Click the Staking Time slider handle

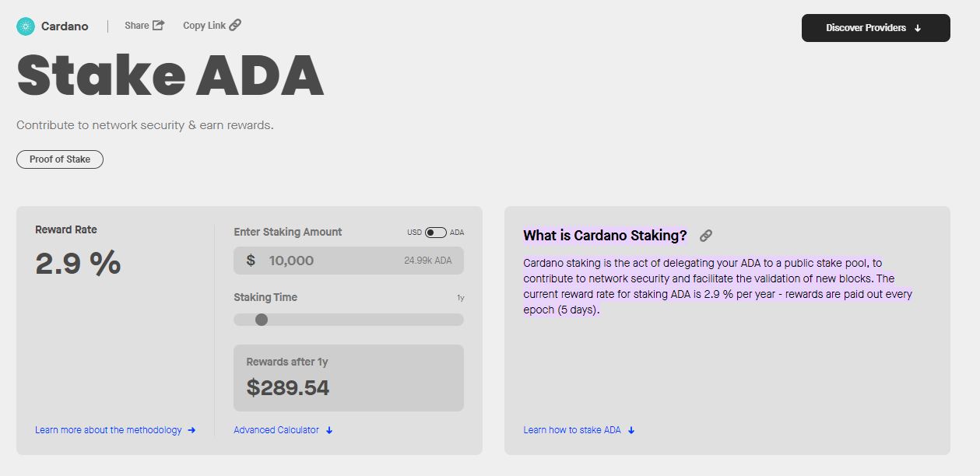[x=262, y=320]
